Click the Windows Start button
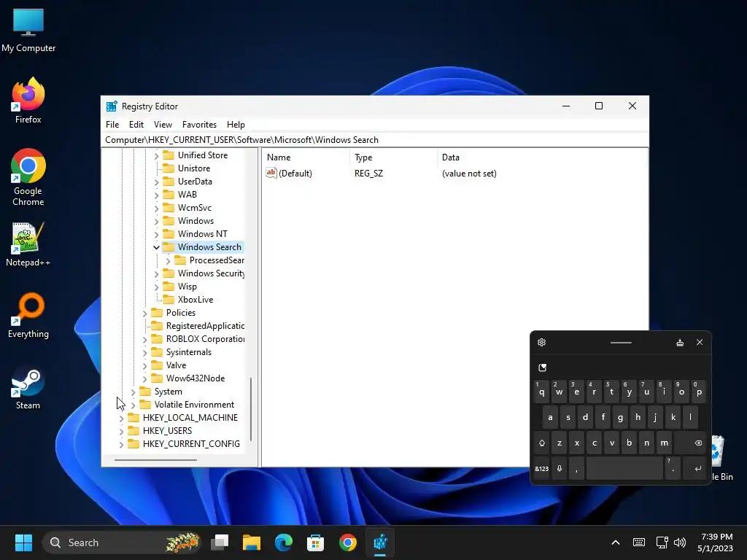Viewport: 747px width, 560px height. (23, 542)
